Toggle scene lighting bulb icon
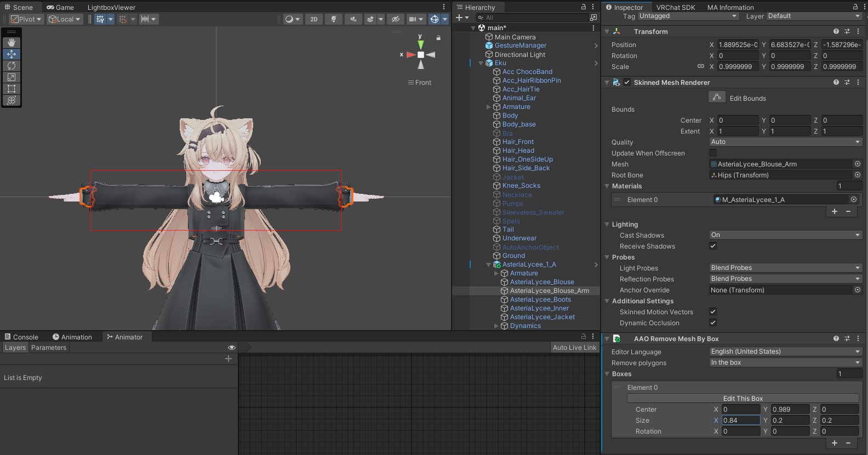 (334, 19)
